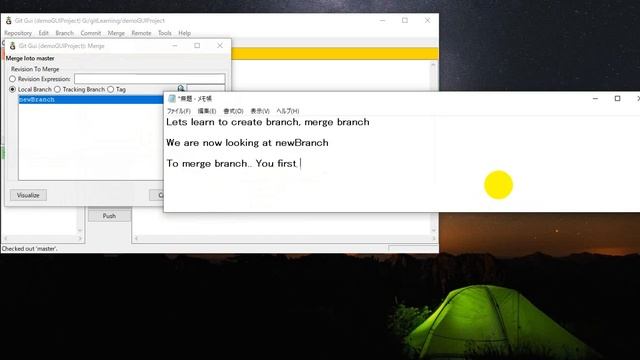
Task: Open the Commit menu in Git Gui
Action: click(x=91, y=33)
